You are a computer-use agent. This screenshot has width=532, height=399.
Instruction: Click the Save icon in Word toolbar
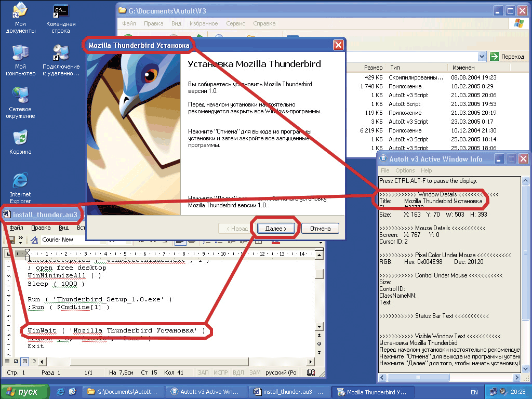(11, 240)
